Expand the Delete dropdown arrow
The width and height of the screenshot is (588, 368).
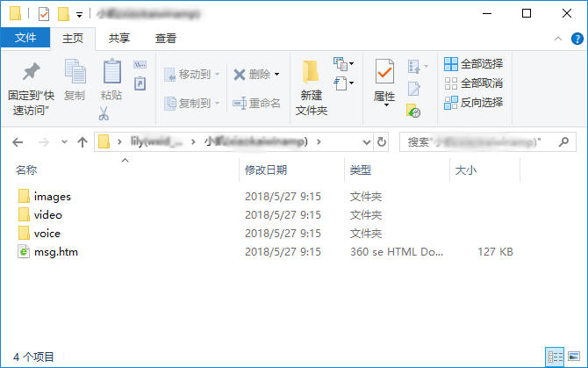pyautogui.click(x=276, y=75)
